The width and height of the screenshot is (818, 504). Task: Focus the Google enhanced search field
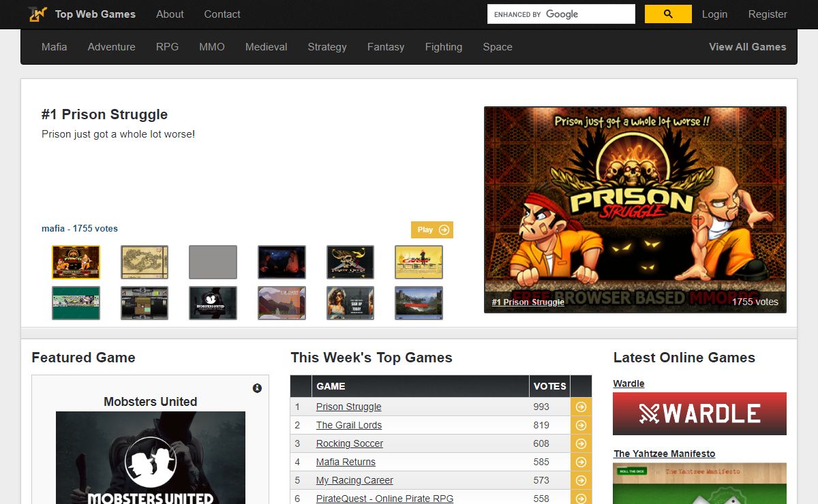click(561, 14)
